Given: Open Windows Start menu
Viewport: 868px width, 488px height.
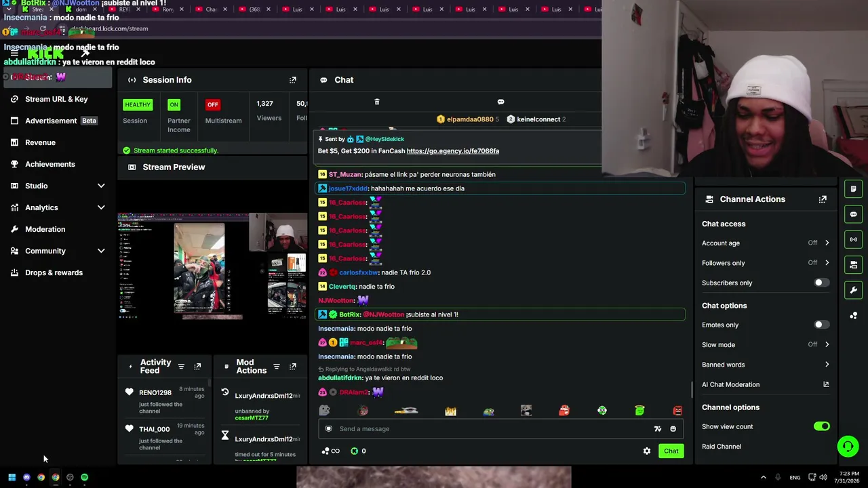Looking at the screenshot, I should (x=12, y=477).
